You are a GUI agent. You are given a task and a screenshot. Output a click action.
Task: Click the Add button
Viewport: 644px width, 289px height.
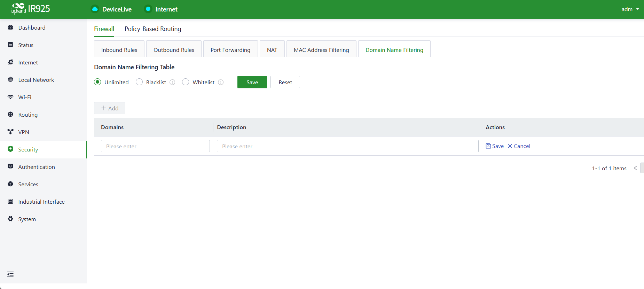click(110, 108)
